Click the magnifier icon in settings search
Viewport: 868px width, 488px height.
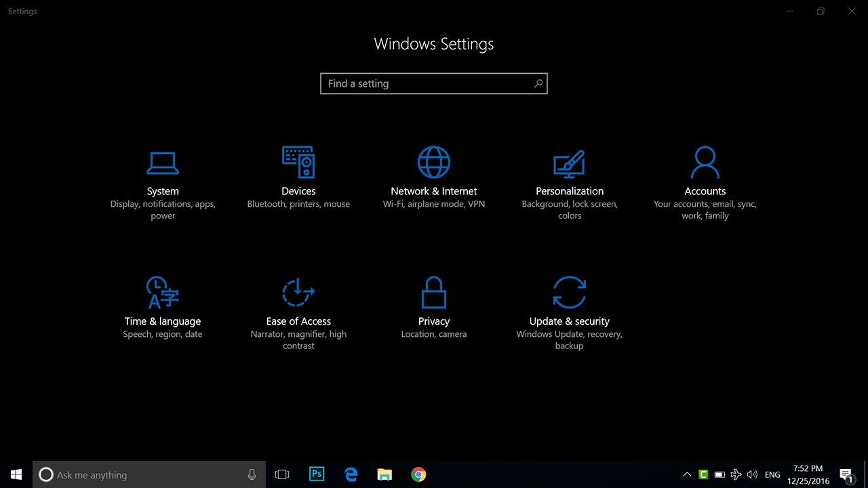click(x=538, y=83)
